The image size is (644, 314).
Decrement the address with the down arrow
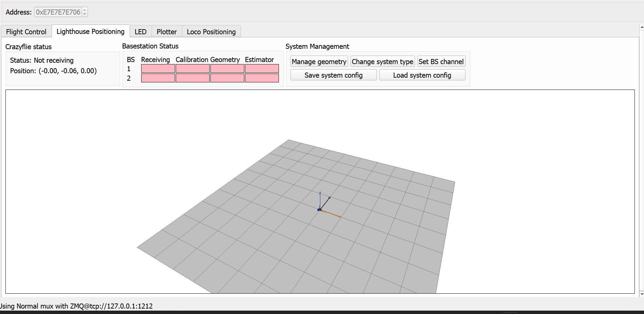click(85, 14)
